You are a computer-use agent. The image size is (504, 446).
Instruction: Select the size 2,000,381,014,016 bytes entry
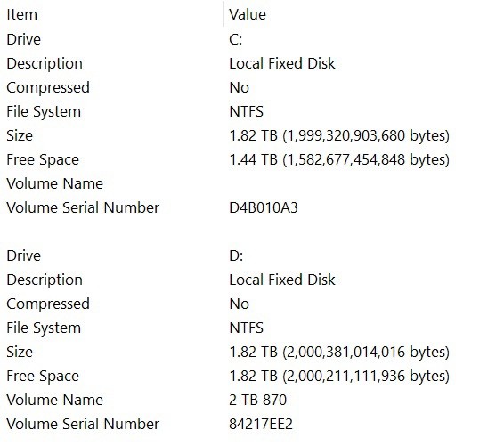[x=339, y=352]
